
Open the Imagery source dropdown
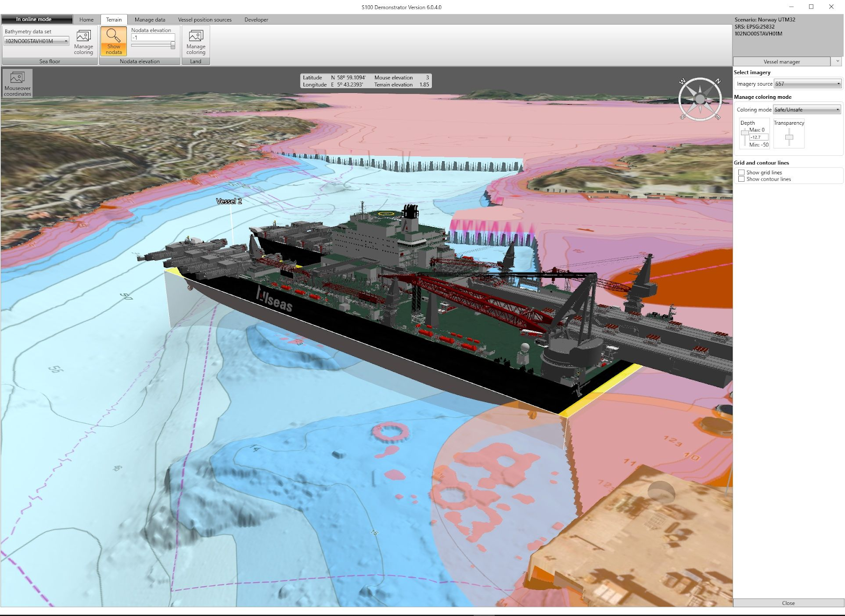808,83
